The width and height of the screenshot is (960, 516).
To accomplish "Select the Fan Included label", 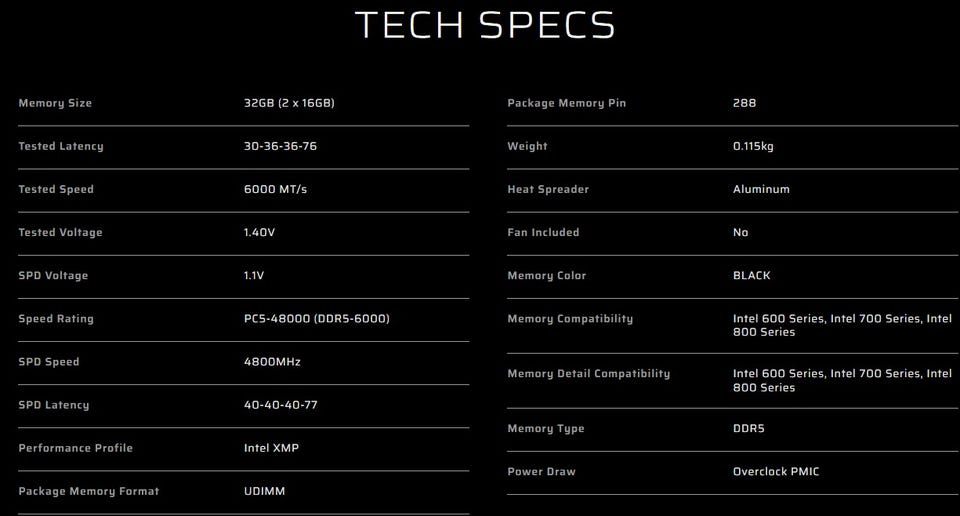I will tap(543, 232).
